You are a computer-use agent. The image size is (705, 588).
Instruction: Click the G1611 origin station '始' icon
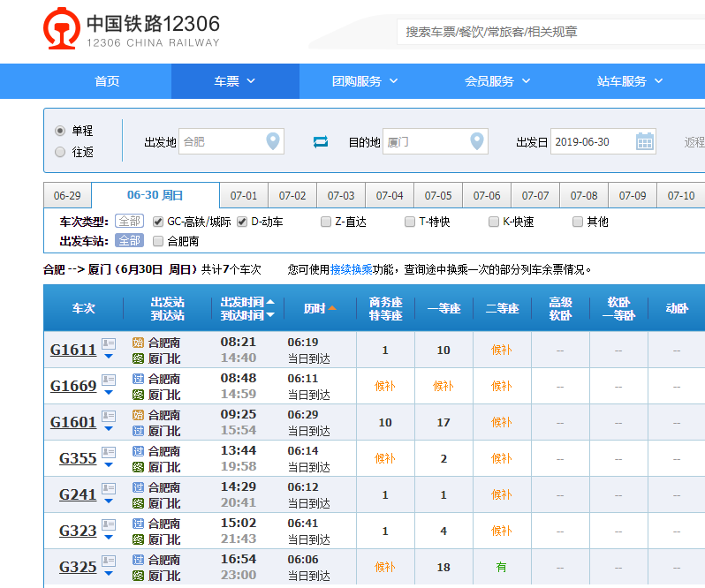coord(138,343)
